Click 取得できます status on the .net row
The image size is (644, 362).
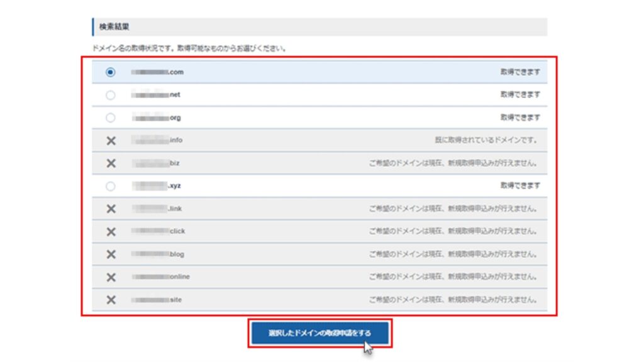(x=520, y=95)
